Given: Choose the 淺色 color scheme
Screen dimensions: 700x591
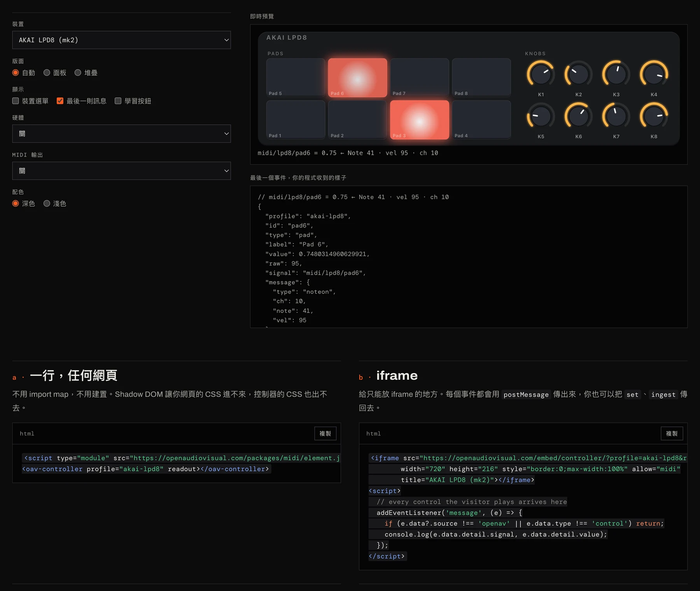Looking at the screenshot, I should coord(47,203).
